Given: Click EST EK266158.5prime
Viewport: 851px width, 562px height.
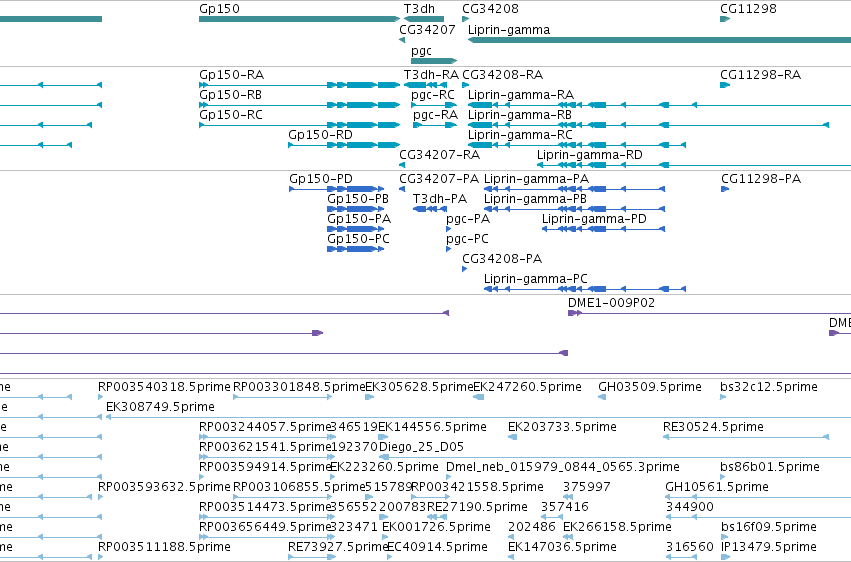Looking at the screenshot, I should tap(617, 527).
